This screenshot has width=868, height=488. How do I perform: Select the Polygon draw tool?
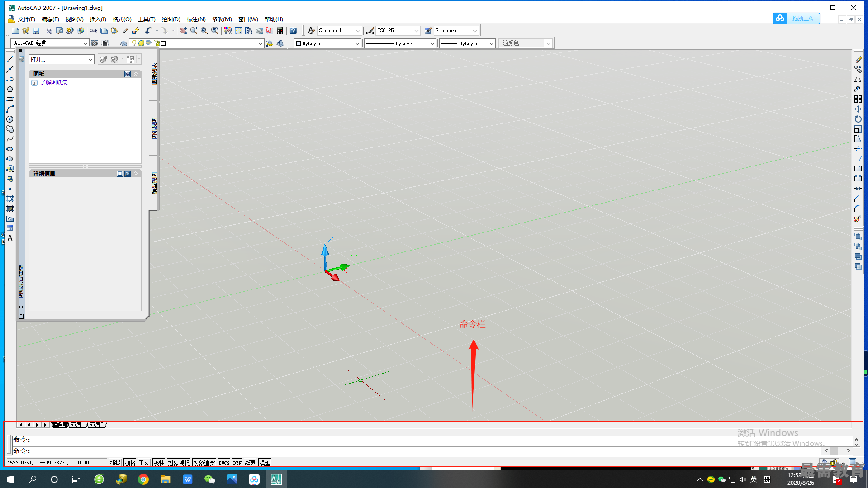10,89
